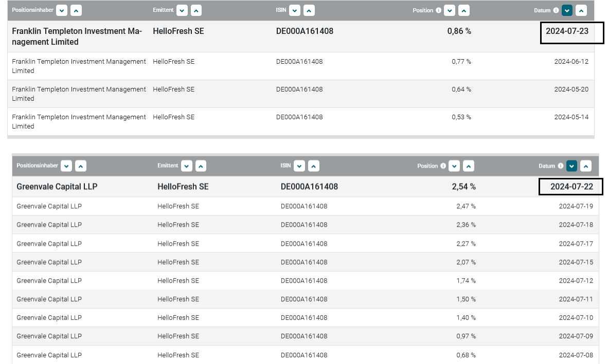Select the 2,07 % position value
This screenshot has width=608, height=364.
pyautogui.click(x=466, y=263)
